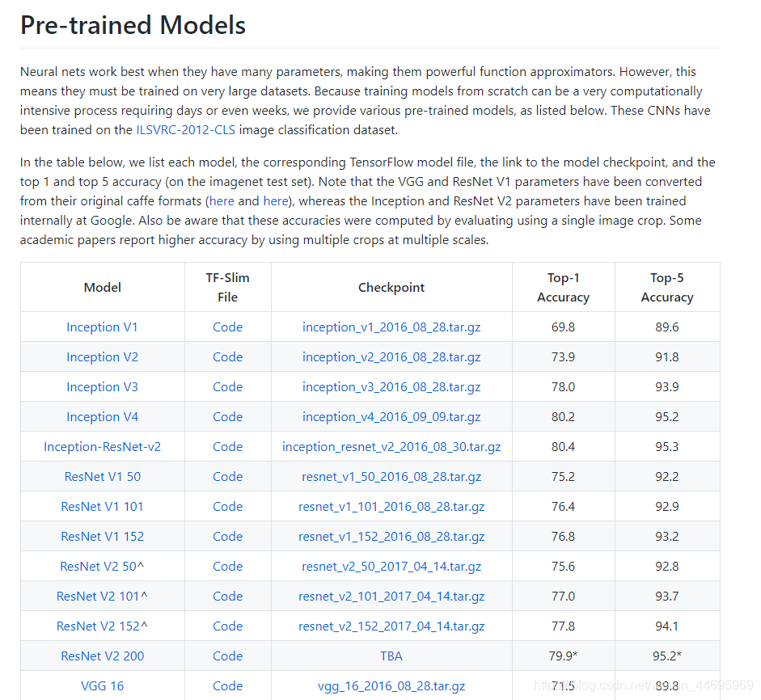This screenshot has width=761, height=700.
Task: Open the first 'here' caffe formats link
Action: [222, 200]
